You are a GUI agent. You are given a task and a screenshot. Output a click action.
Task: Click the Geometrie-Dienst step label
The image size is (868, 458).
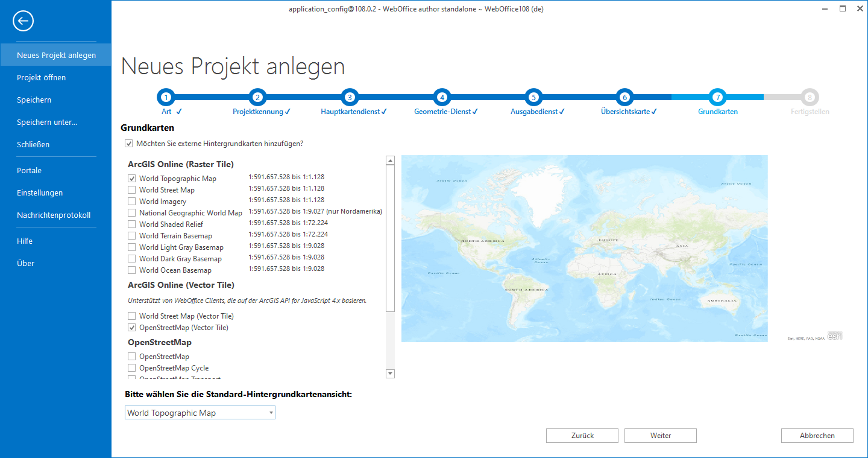pyautogui.click(x=442, y=112)
